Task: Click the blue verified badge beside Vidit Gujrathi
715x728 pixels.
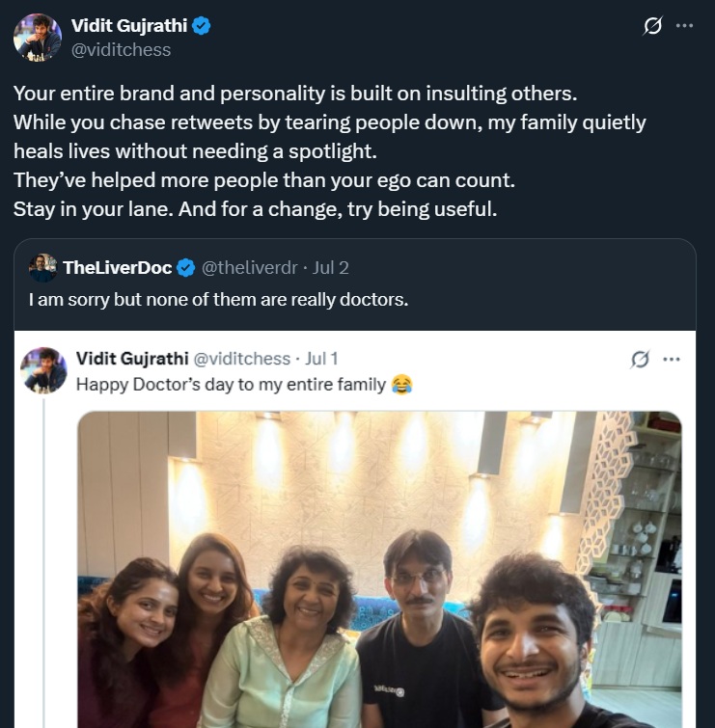Action: point(201,27)
